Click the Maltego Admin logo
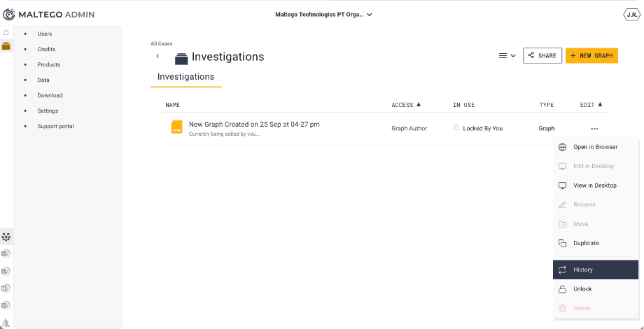644x329 pixels. (49, 15)
